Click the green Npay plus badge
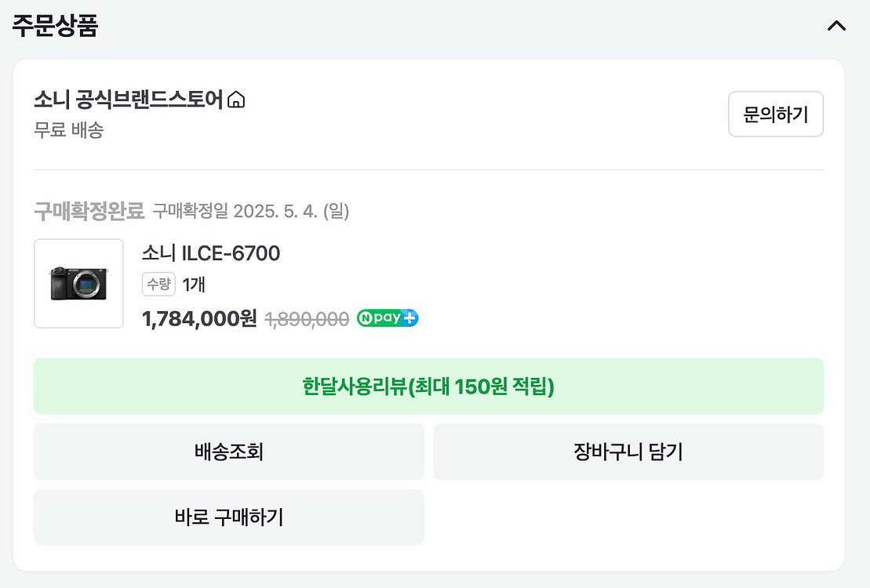 [x=388, y=318]
